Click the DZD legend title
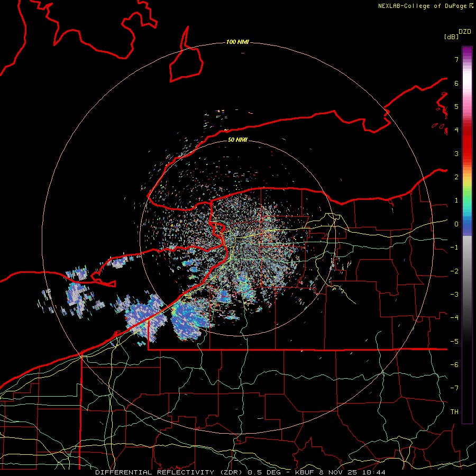Viewport: 476px width, 476px height. point(465,32)
